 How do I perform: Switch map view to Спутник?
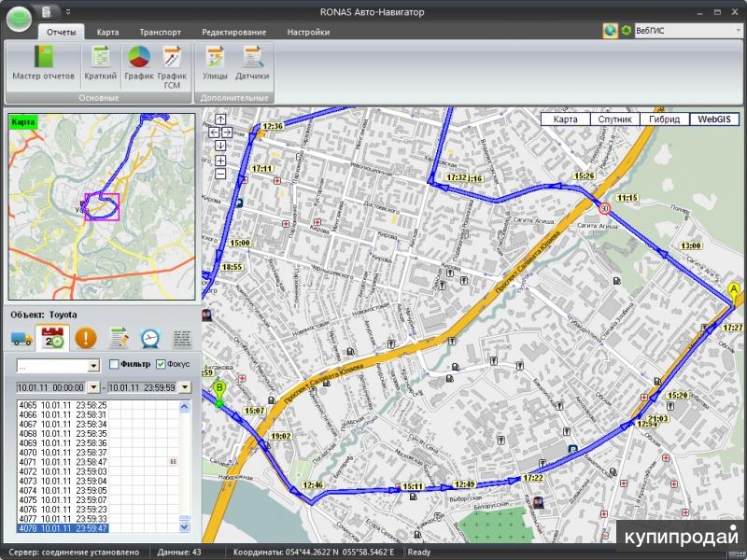(614, 119)
